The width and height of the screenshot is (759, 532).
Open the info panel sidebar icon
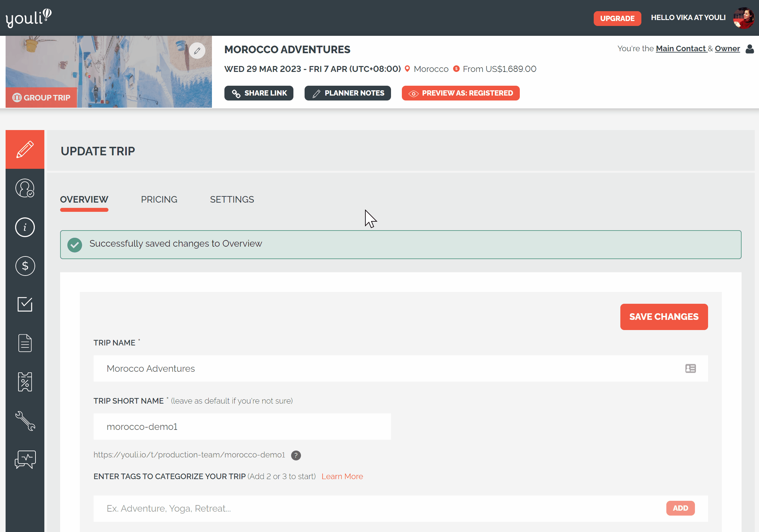[25, 227]
